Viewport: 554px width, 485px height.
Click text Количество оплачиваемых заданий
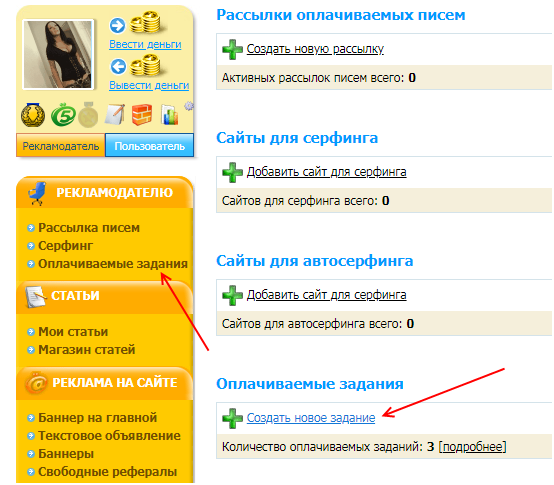(x=322, y=447)
